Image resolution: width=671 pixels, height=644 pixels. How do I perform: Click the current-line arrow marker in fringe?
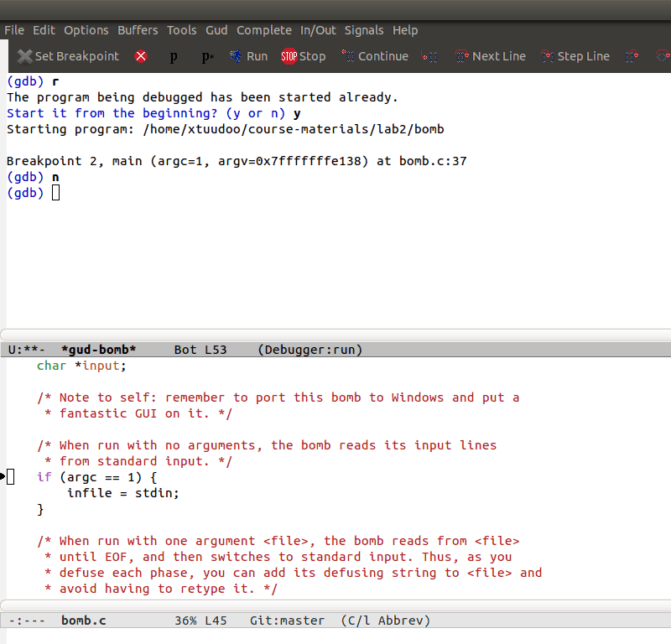(x=3, y=475)
